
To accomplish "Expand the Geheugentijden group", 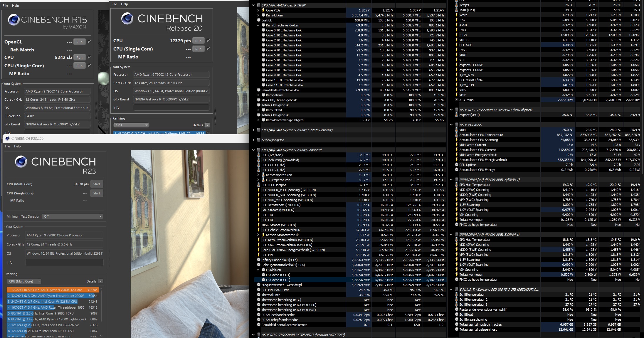I will [x=253, y=140].
